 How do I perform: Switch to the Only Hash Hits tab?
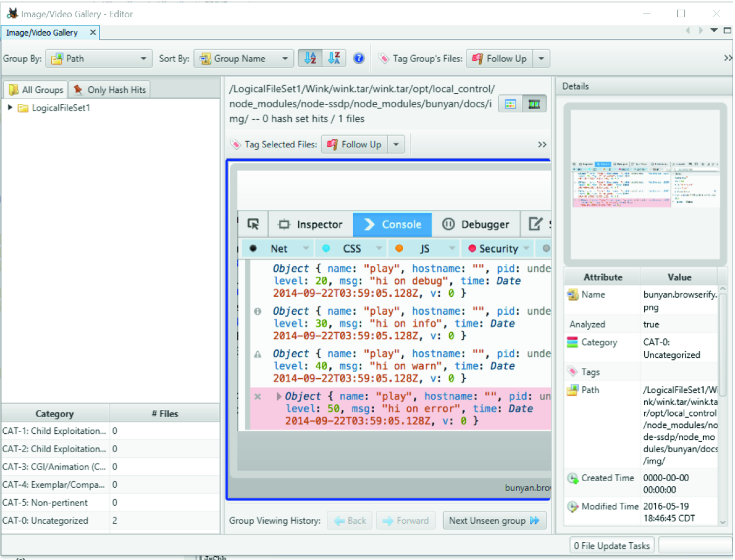tap(109, 90)
